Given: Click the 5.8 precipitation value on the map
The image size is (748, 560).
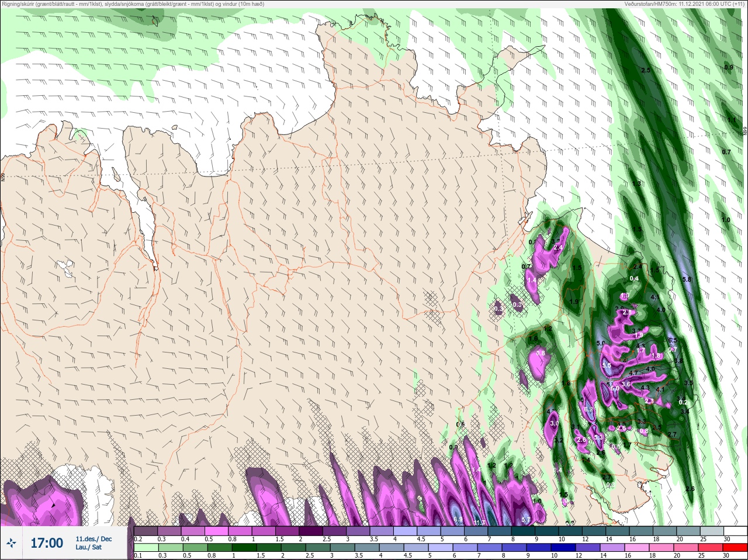Looking at the screenshot, I should [x=687, y=279].
